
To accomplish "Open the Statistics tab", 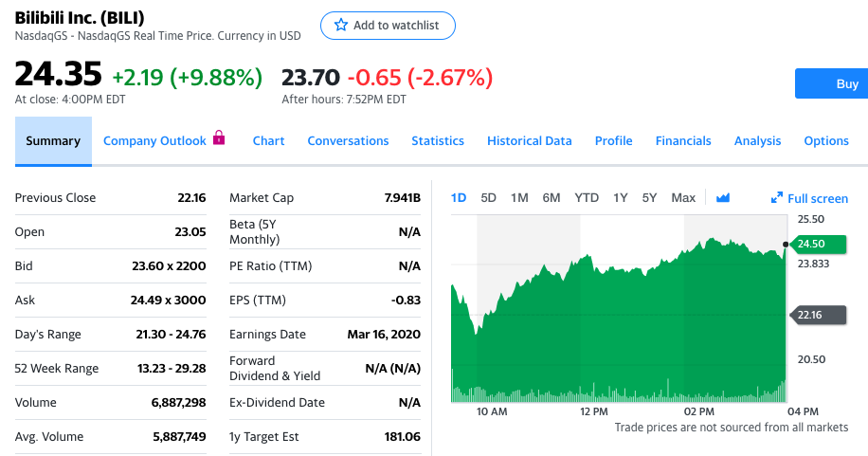I will 438,140.
